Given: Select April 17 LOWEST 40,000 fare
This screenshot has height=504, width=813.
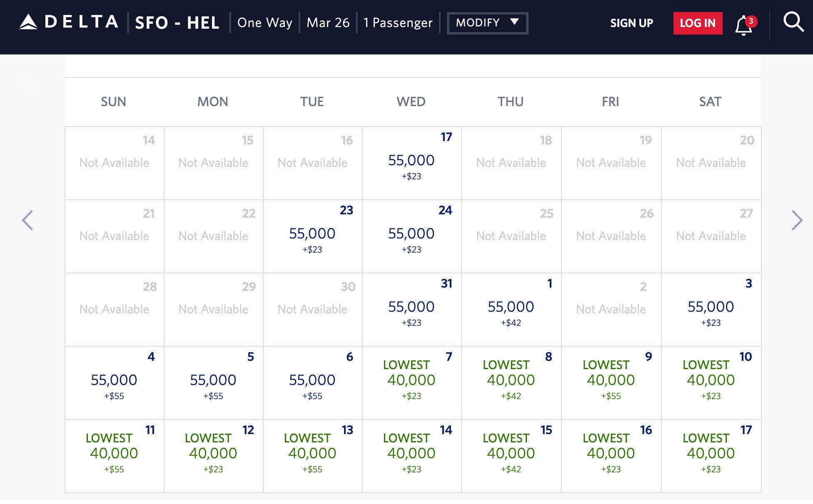Looking at the screenshot, I should point(711,454).
